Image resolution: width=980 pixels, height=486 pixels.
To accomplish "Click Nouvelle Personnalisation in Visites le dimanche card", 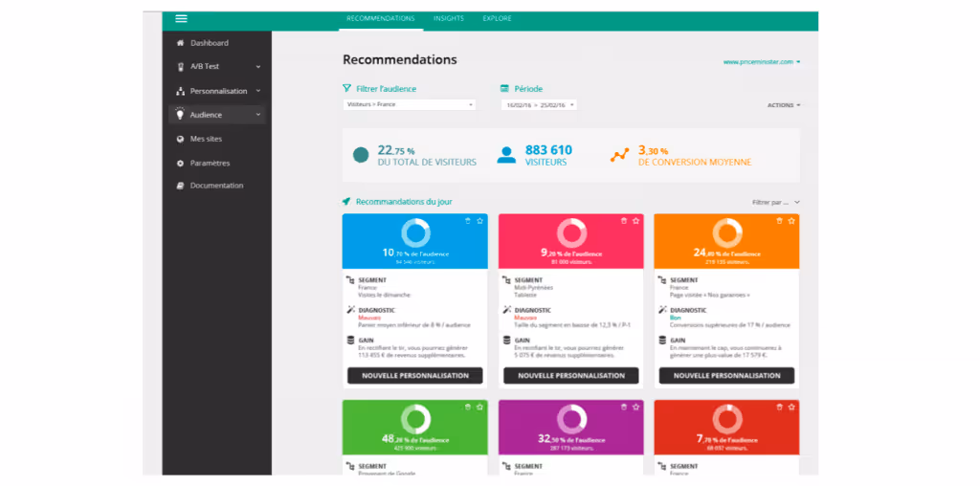I will point(415,375).
